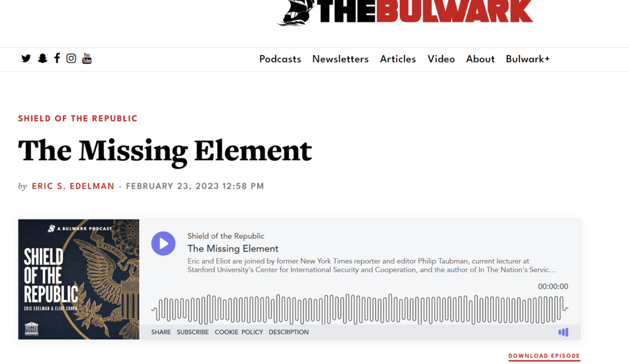Click the Snapchat ghost icon
Image resolution: width=629 pixels, height=364 pixels.
[x=42, y=59]
